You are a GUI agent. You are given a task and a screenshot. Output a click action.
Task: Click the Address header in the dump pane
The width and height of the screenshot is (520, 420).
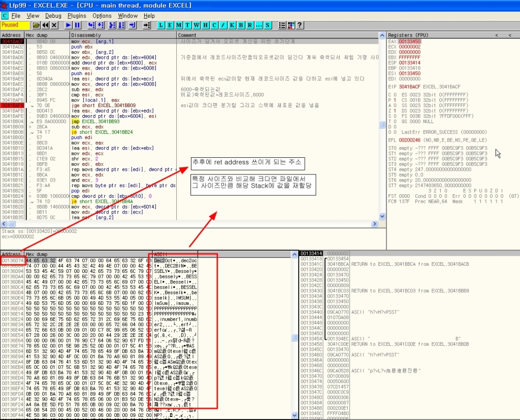(12, 254)
